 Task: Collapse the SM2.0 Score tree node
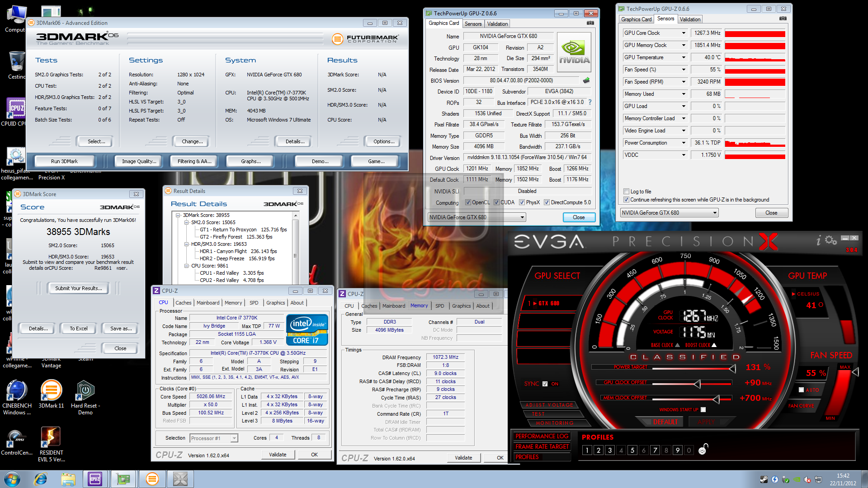coord(186,222)
